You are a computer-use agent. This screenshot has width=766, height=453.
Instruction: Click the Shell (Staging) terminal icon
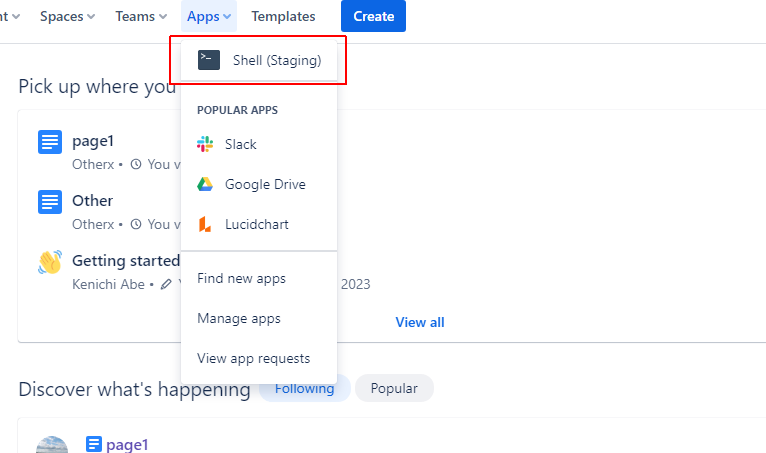[x=209, y=60]
